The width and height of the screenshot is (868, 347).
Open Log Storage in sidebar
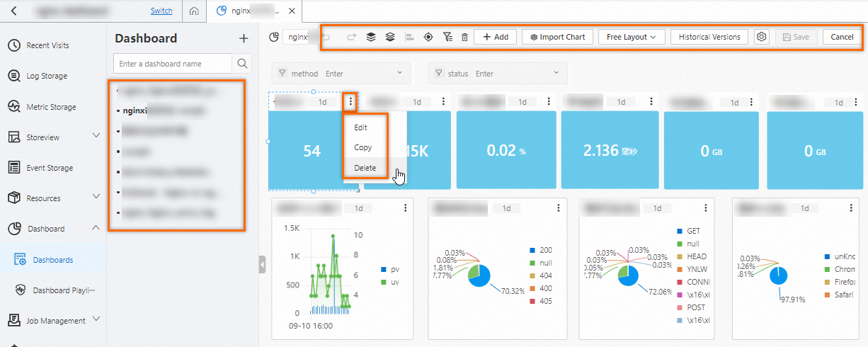47,76
